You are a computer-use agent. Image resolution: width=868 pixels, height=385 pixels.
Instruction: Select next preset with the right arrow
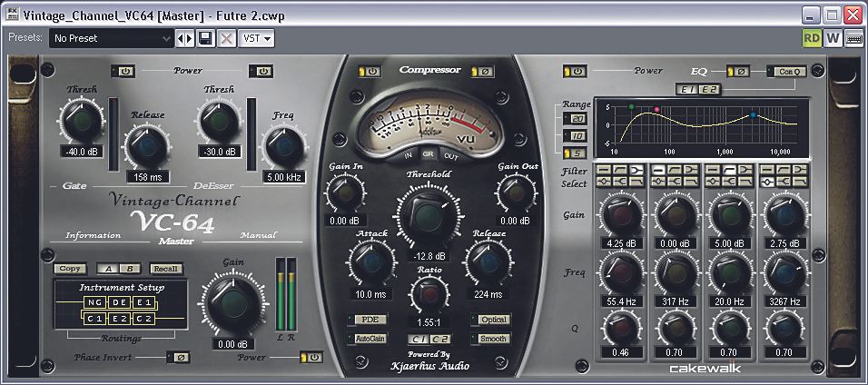tap(190, 38)
